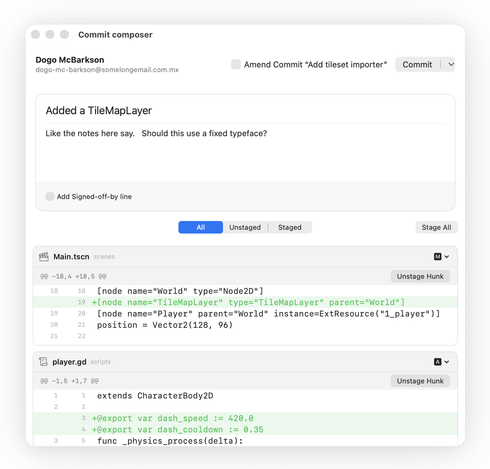490x469 pixels.
Task: Click the green zoom window button
Action: coord(64,35)
